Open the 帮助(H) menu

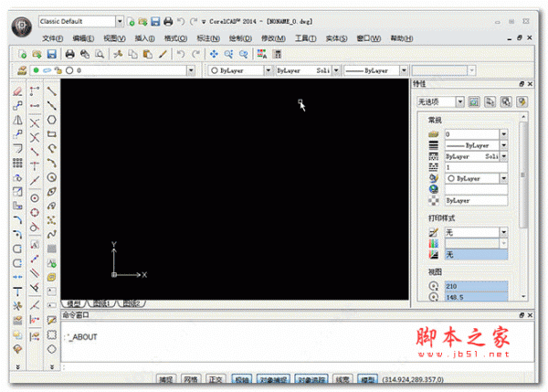click(402, 38)
